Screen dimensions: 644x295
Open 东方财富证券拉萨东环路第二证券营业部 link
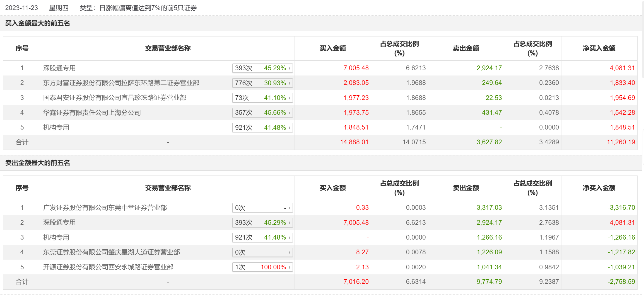click(121, 83)
